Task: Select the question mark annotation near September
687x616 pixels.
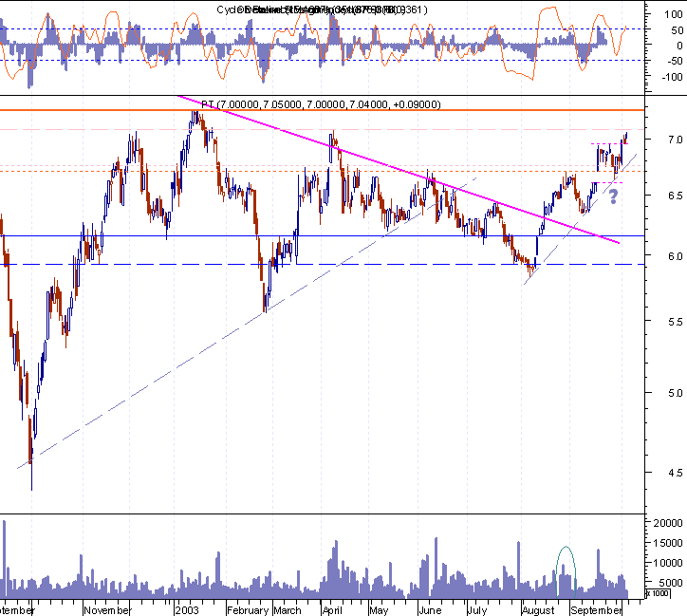Action: pos(613,196)
